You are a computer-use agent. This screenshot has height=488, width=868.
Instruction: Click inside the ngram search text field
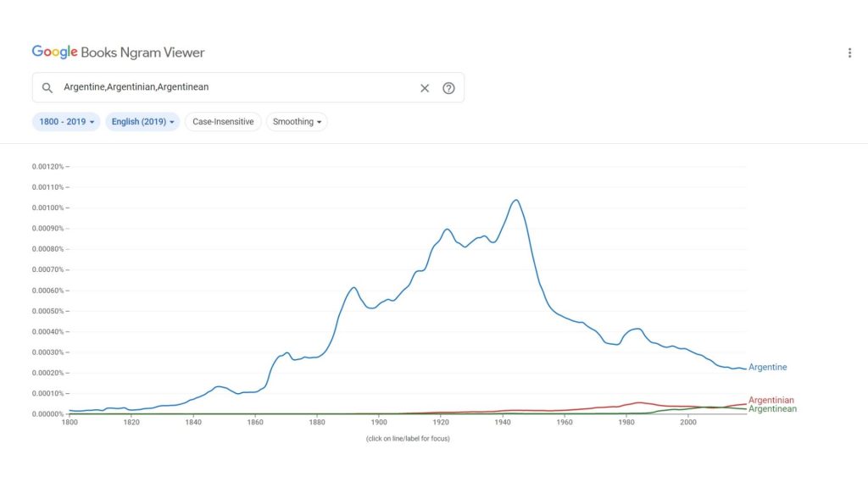237,88
